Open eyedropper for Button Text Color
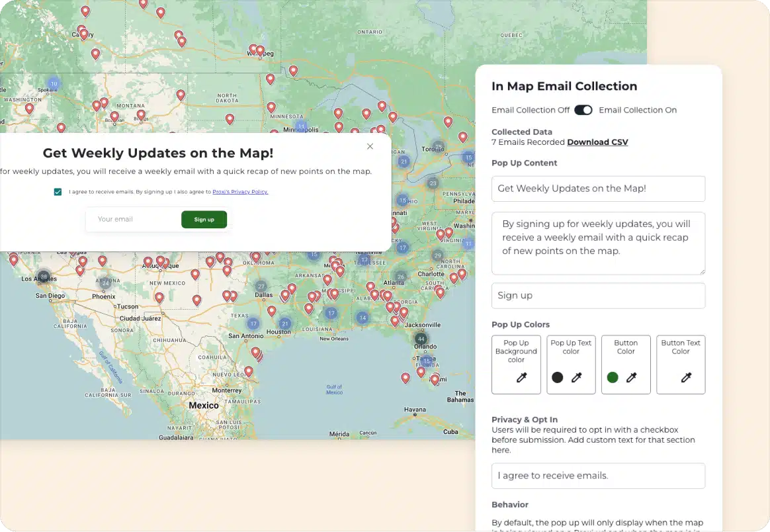 (687, 377)
